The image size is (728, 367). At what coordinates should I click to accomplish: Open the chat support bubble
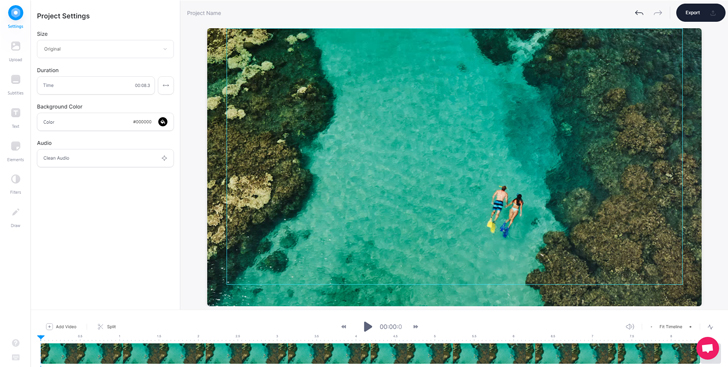(707, 348)
